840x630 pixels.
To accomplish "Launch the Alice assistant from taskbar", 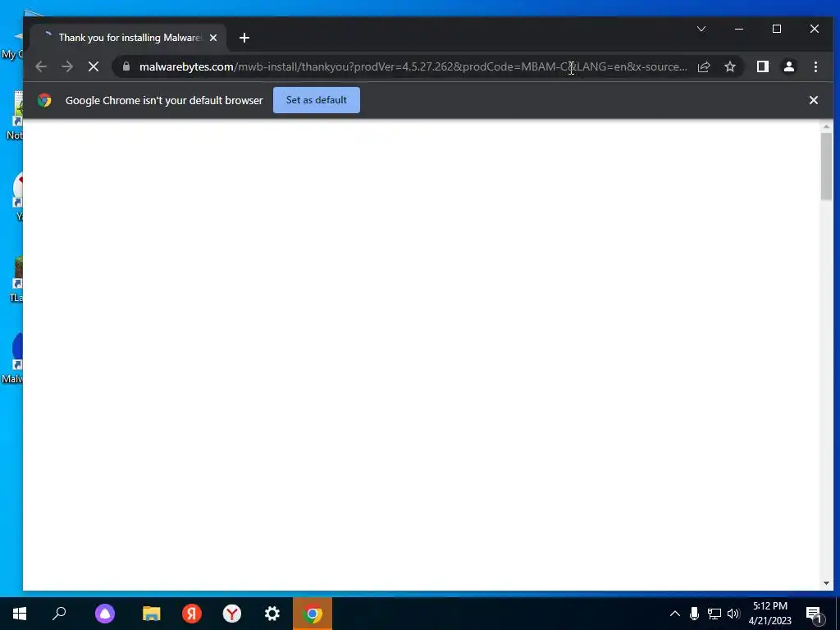I will tap(105, 614).
